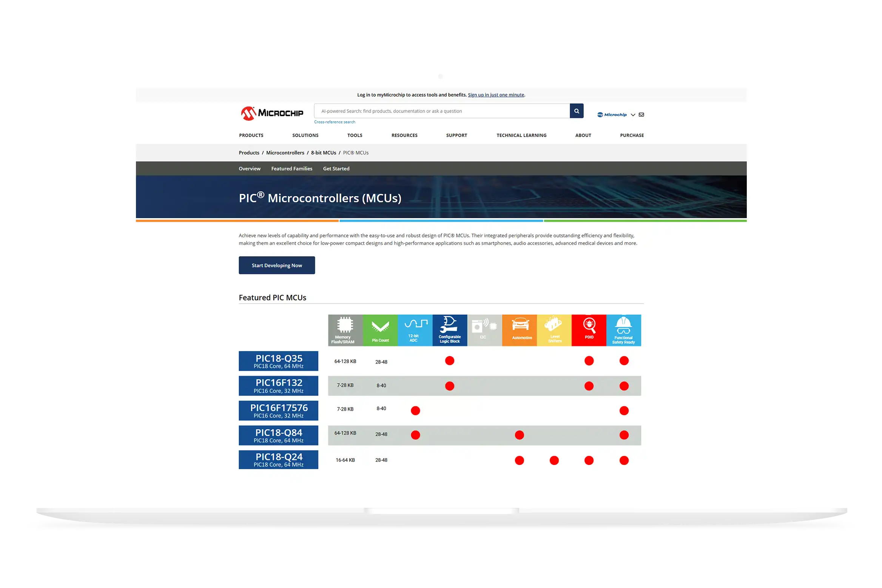The width and height of the screenshot is (882, 588).
Task: Click the 7-28 KB cell for PIC16F132
Action: 345,385
